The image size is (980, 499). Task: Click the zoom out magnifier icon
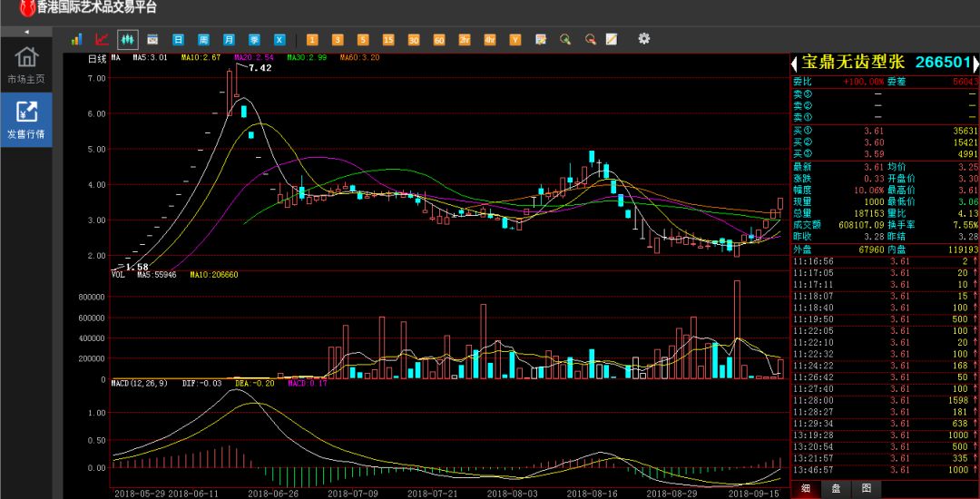[590, 39]
